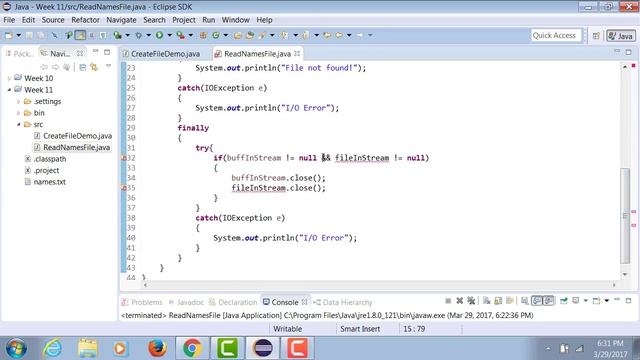Click the Clear Console icon

click(487, 301)
